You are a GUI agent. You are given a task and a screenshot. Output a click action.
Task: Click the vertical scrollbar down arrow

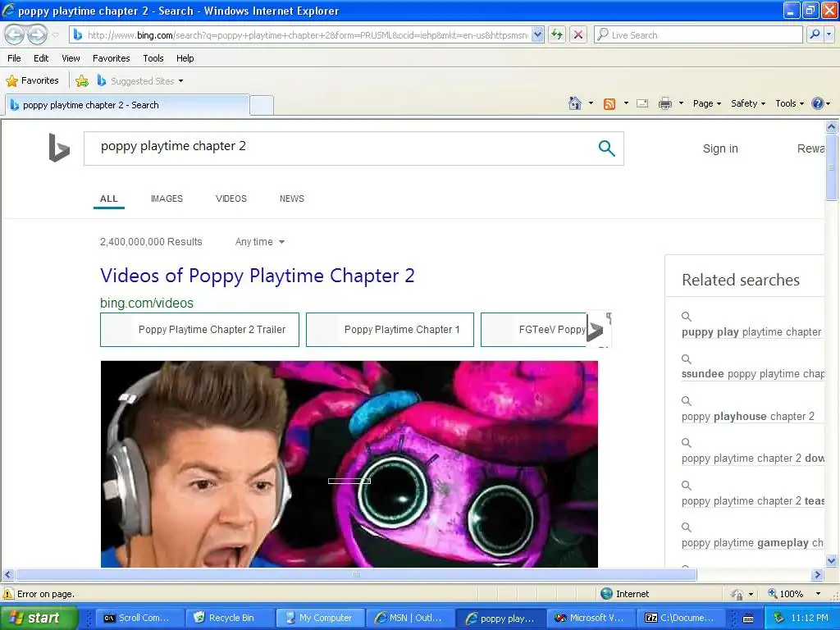tap(832, 561)
